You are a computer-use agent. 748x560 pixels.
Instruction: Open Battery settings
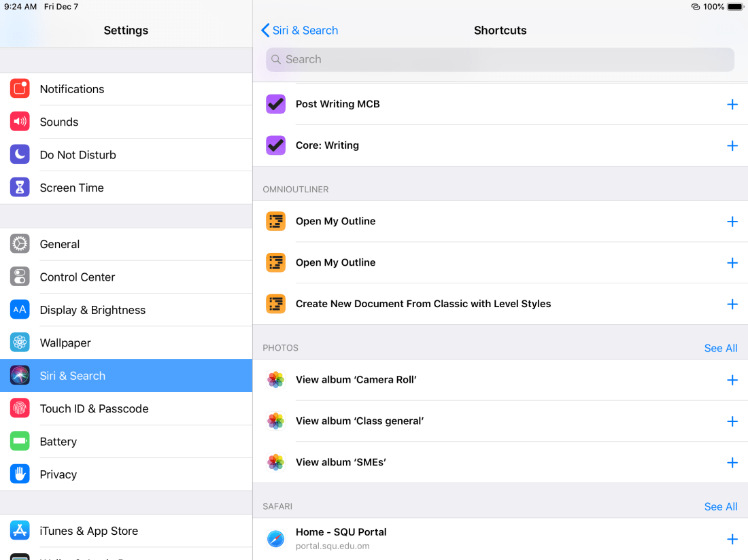pyautogui.click(x=58, y=442)
